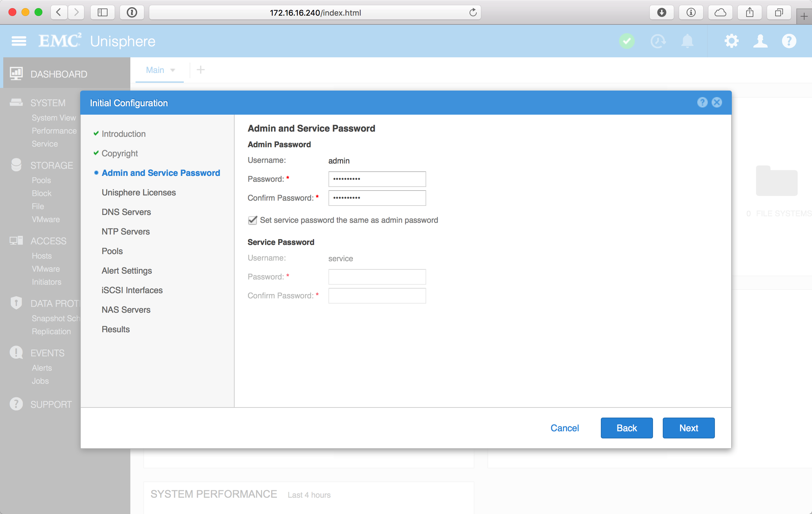Click the Initial Configuration dialog help icon
Image resolution: width=812 pixels, height=514 pixels.
pos(702,103)
